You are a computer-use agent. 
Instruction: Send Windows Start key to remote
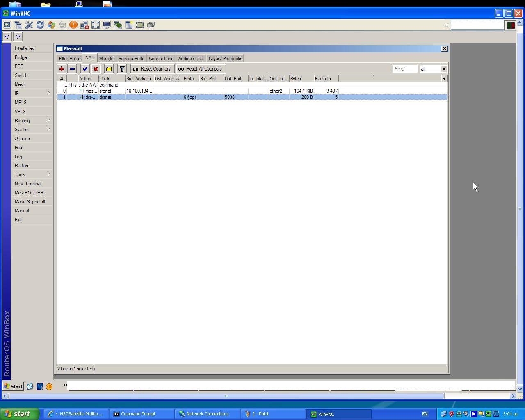[x=51, y=25]
